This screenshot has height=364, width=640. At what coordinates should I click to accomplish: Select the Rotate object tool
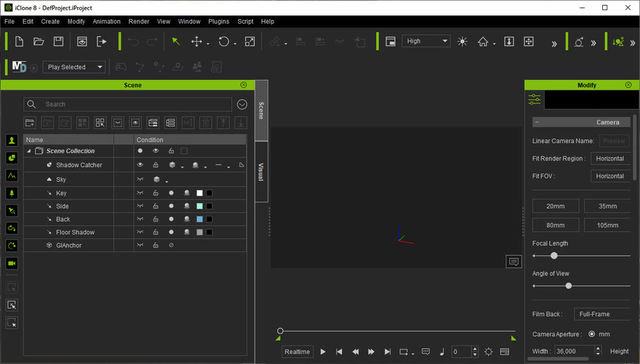point(224,41)
